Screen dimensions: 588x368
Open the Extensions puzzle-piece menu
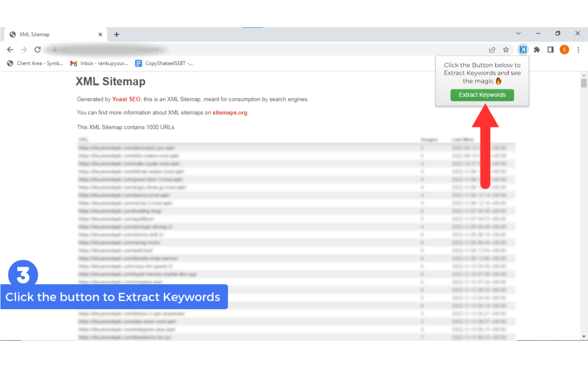click(x=537, y=49)
